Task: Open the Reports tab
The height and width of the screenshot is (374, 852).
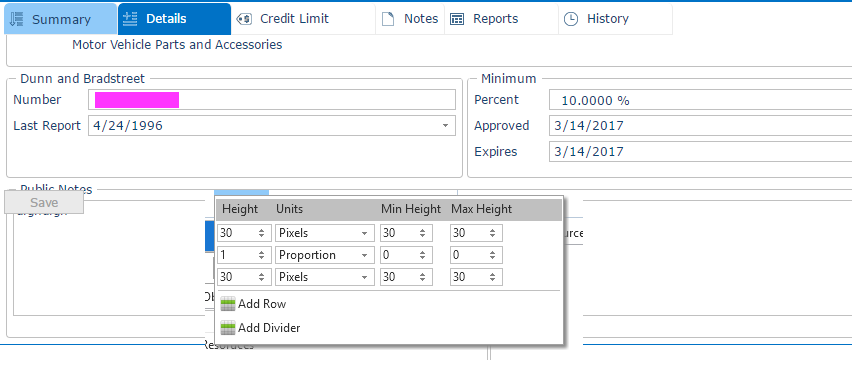Action: [x=502, y=19]
